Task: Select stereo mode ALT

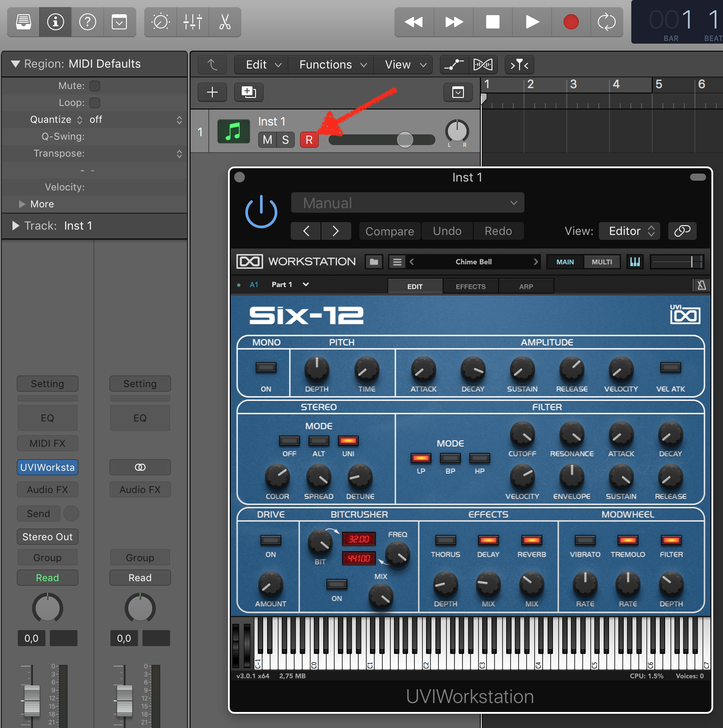Action: point(319,441)
